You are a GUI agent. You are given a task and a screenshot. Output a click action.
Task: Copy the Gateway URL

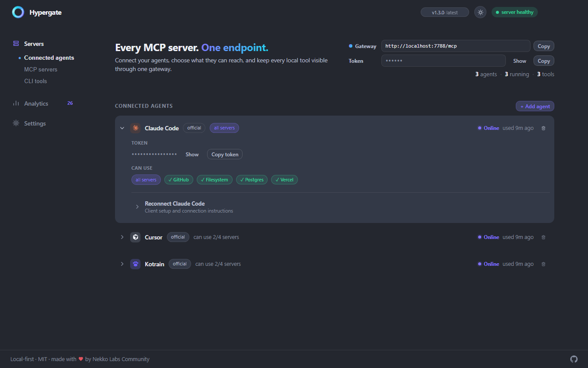[543, 46]
